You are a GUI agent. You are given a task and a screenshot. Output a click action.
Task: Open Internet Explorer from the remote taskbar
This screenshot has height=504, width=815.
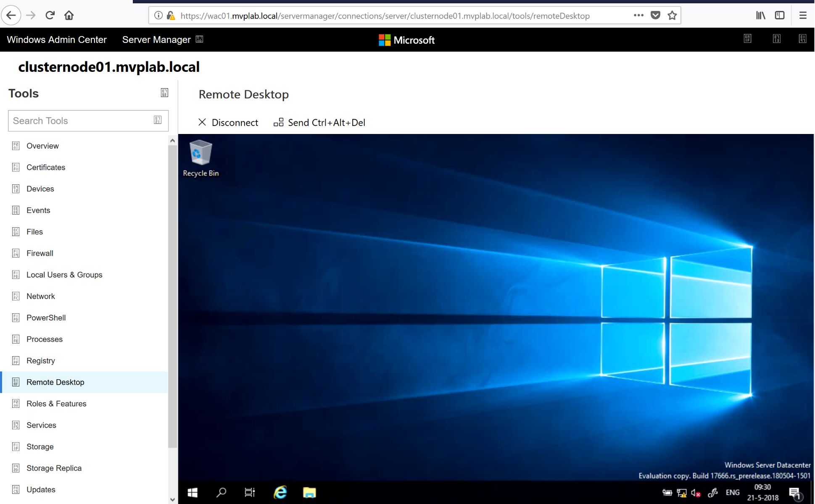pos(280,492)
